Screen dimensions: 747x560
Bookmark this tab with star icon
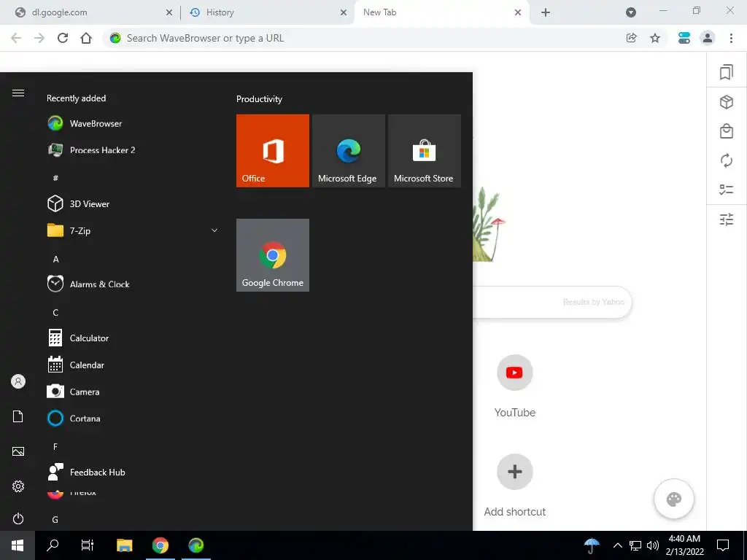655,38
